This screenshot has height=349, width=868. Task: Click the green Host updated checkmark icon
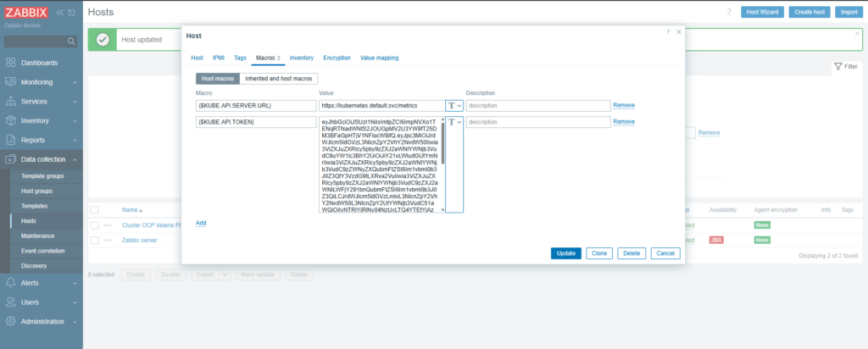[103, 40]
